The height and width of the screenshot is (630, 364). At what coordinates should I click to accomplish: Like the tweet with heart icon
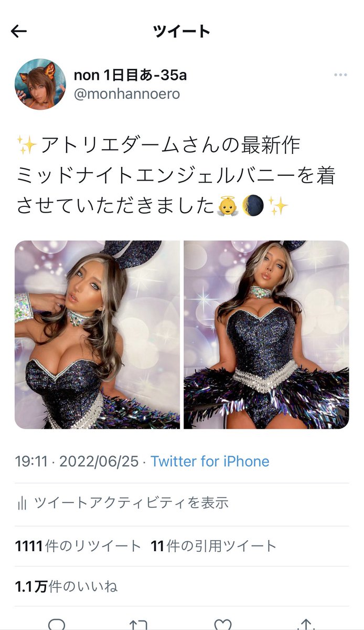pyautogui.click(x=223, y=624)
